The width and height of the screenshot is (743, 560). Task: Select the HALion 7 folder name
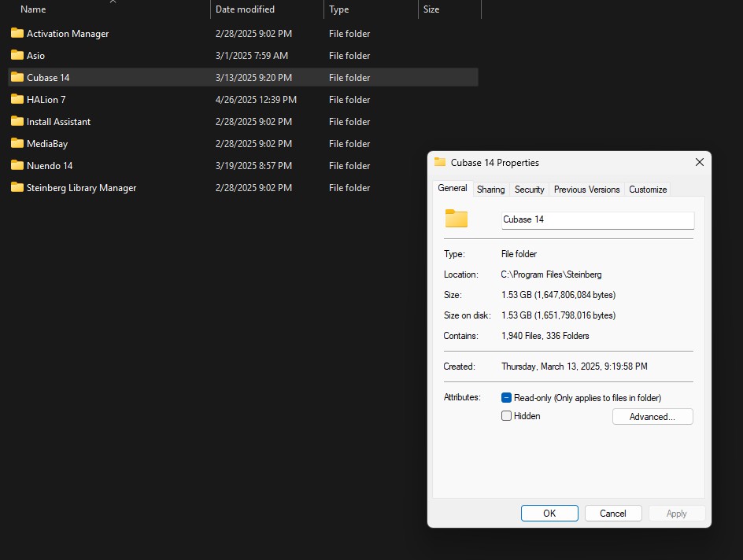point(46,99)
